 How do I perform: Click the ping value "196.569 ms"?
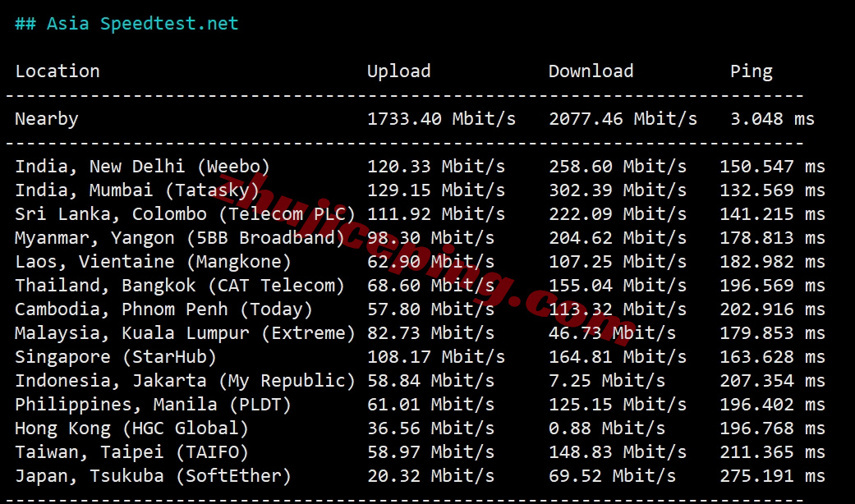(773, 286)
